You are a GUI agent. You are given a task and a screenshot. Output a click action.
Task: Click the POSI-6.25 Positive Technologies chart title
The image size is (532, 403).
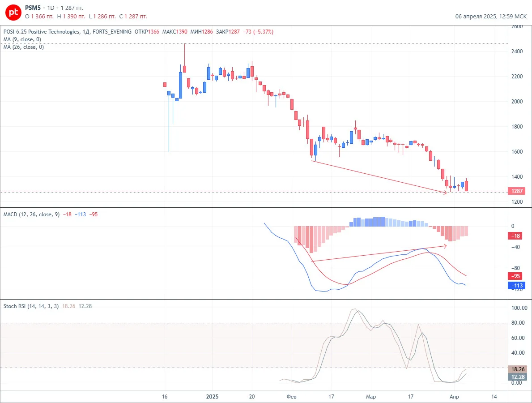pos(42,32)
